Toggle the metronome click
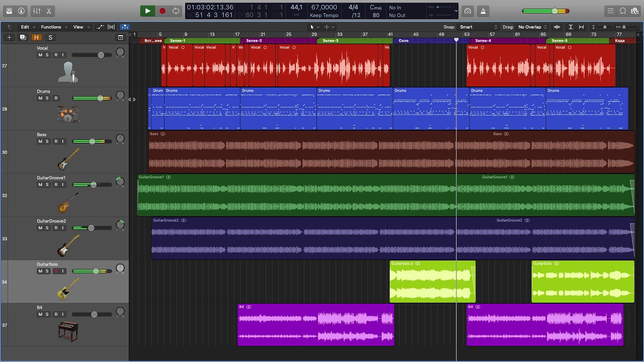The image size is (644, 362). (x=483, y=11)
